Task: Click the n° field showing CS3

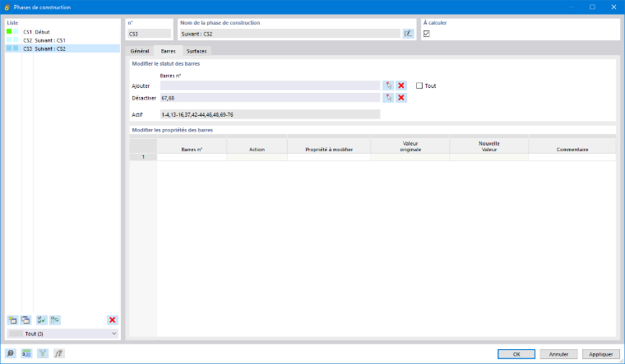Action: (149, 34)
